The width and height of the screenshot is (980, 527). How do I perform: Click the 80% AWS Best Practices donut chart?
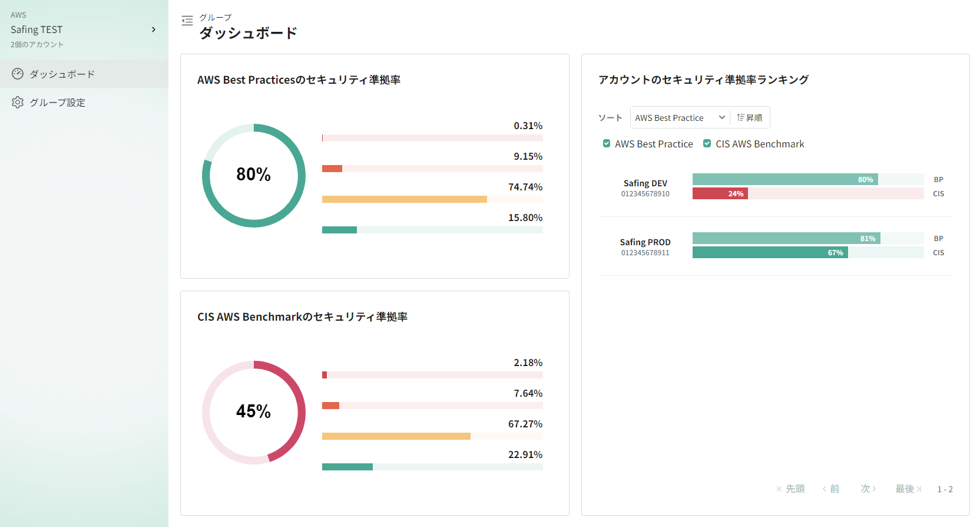point(254,175)
